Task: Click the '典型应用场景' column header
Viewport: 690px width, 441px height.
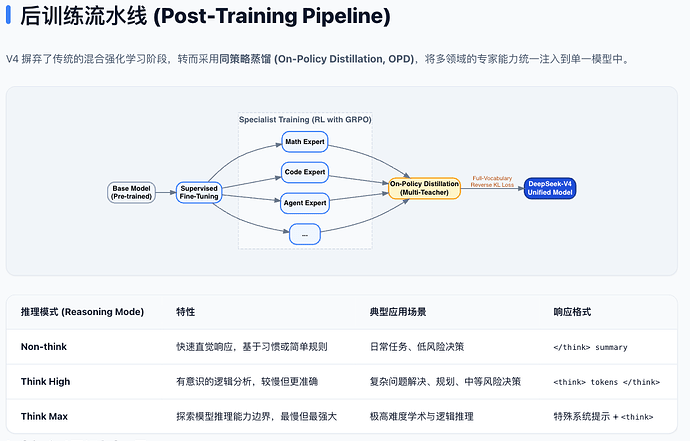Action: [398, 312]
